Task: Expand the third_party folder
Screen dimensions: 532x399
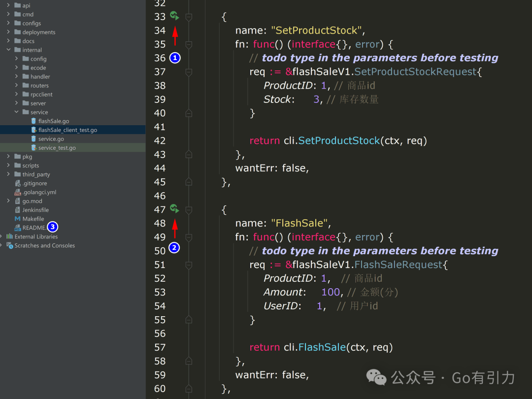Action: click(x=8, y=174)
